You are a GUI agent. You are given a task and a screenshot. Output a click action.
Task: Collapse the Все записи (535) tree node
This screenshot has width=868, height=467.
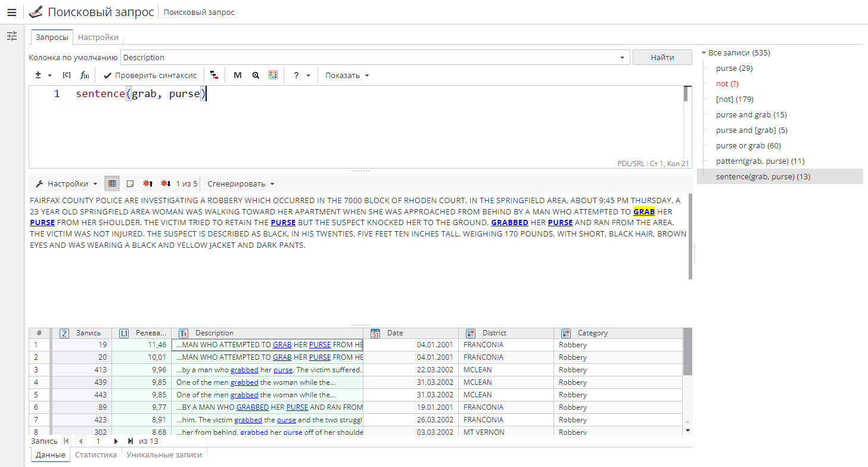click(704, 53)
